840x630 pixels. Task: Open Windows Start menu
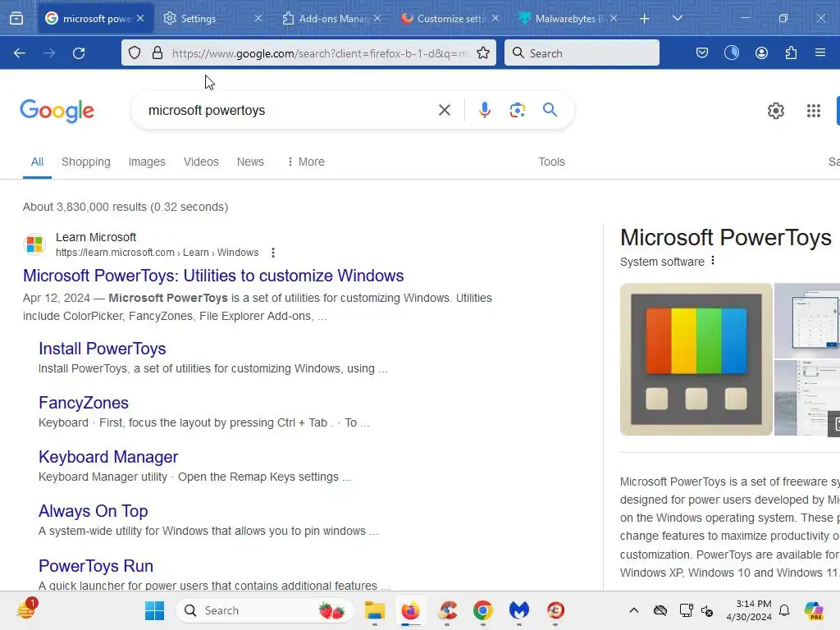pyautogui.click(x=154, y=610)
